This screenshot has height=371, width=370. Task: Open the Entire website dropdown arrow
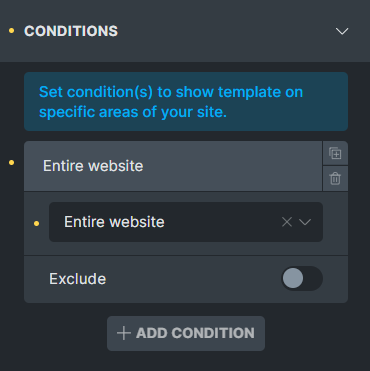click(305, 222)
